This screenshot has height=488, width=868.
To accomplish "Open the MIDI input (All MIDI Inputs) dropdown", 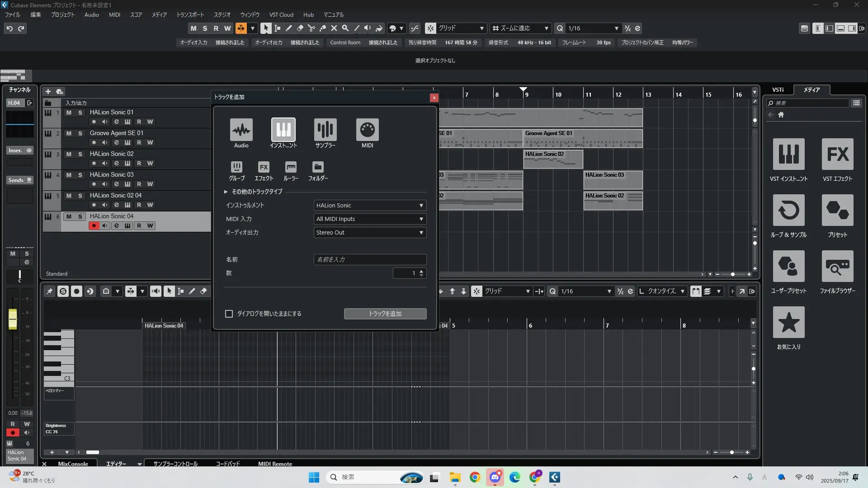I will coord(370,219).
